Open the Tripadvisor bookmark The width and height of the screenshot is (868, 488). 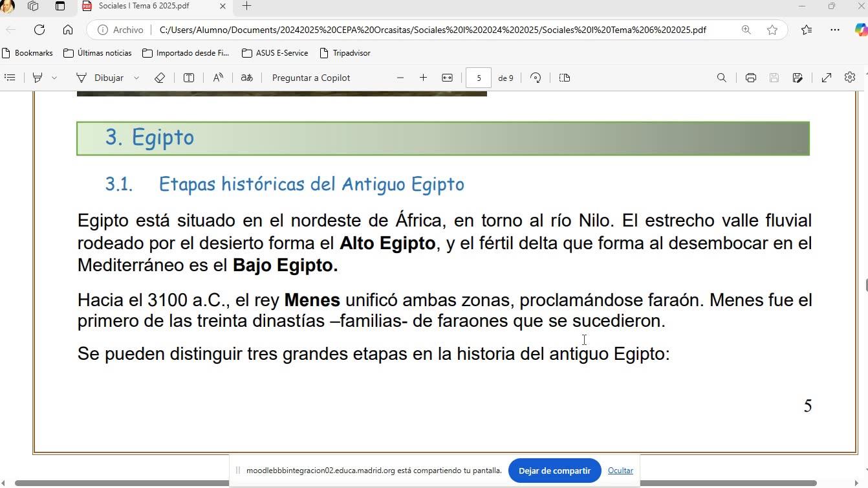click(x=345, y=53)
